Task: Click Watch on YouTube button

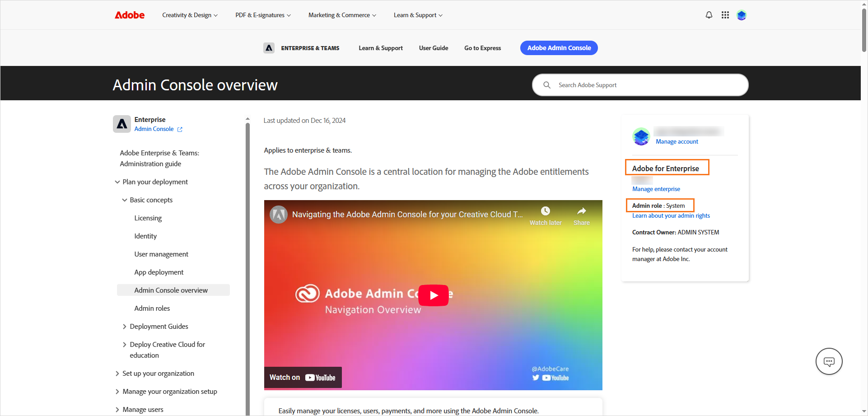Action: [303, 378]
